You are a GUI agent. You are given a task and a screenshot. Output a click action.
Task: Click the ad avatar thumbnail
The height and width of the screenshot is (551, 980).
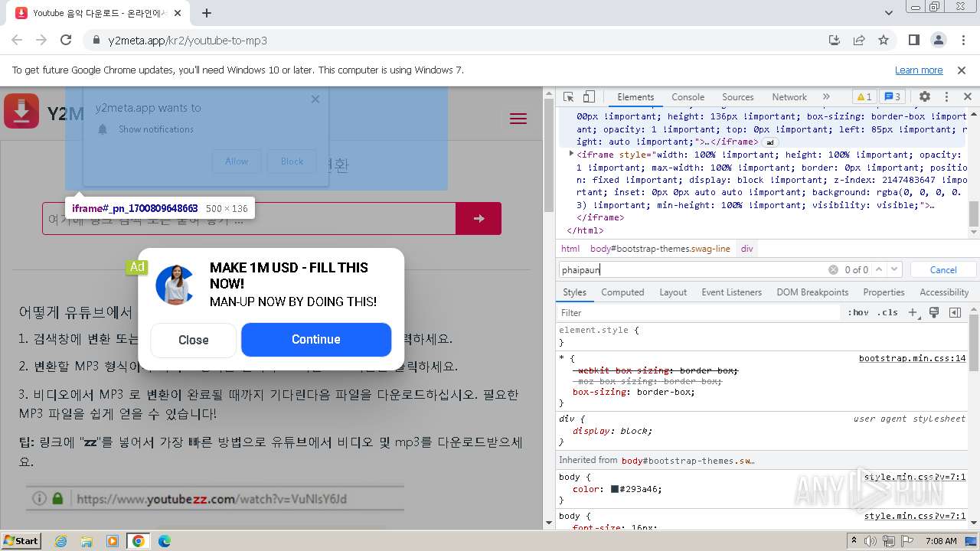[x=175, y=285]
